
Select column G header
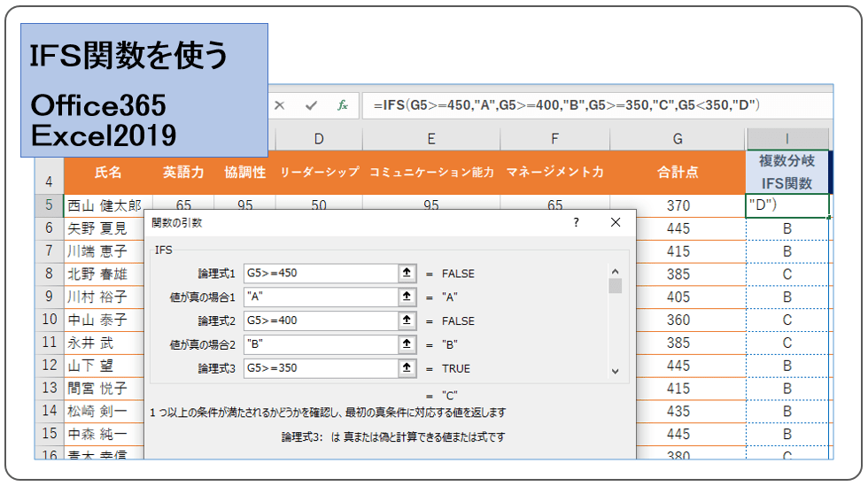pos(678,139)
